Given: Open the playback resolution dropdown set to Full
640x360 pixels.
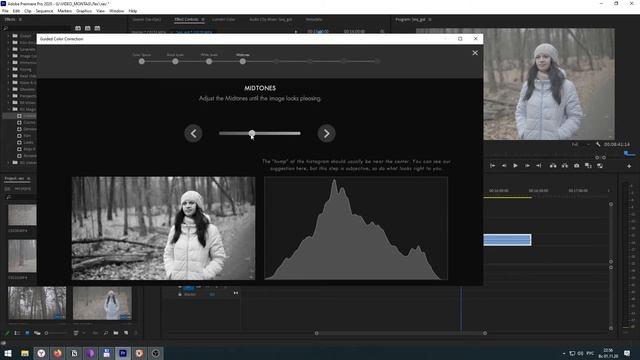Looking at the screenshot, I should [x=580, y=144].
